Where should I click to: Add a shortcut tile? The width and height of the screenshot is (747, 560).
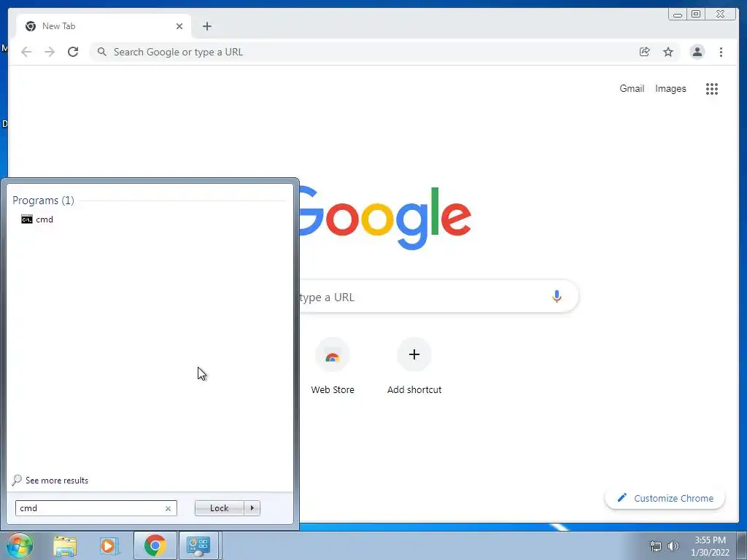pos(414,367)
